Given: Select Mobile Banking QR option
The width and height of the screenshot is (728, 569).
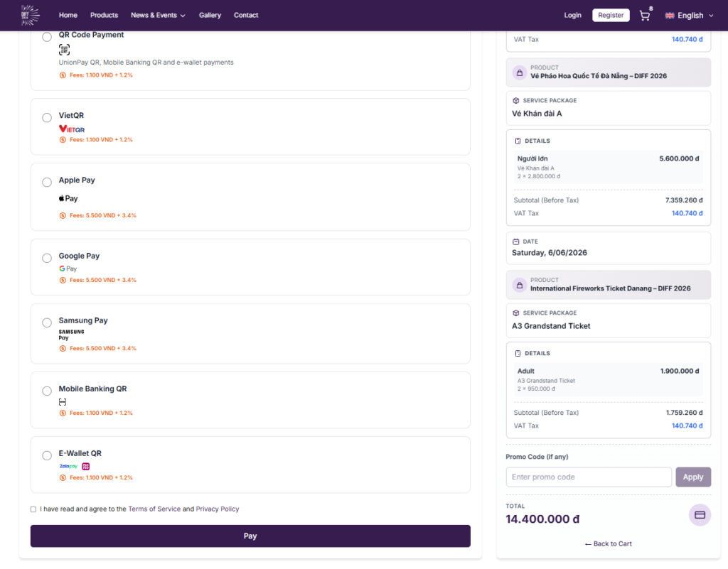Looking at the screenshot, I should tap(47, 391).
